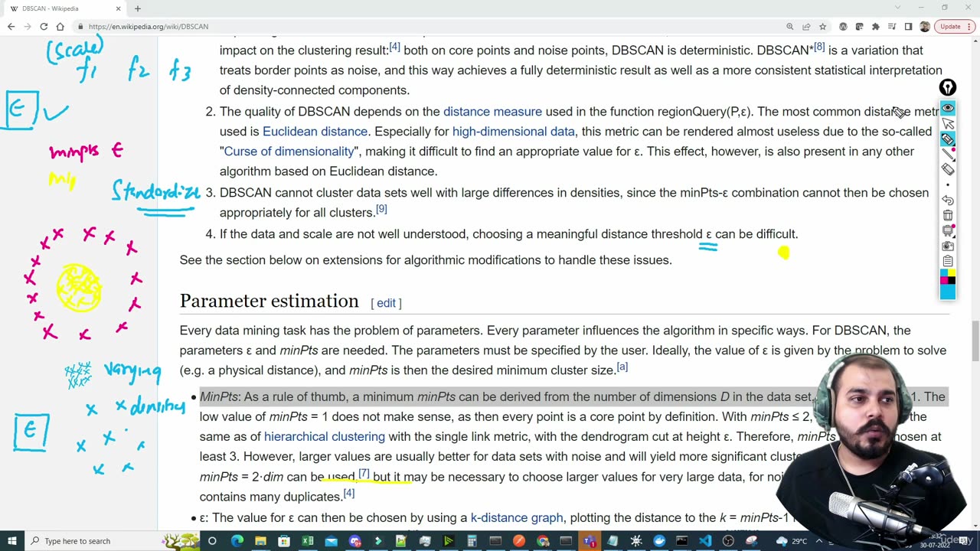This screenshot has width=980, height=551.
Task: Open Google Chrome from taskbar
Action: (542, 541)
